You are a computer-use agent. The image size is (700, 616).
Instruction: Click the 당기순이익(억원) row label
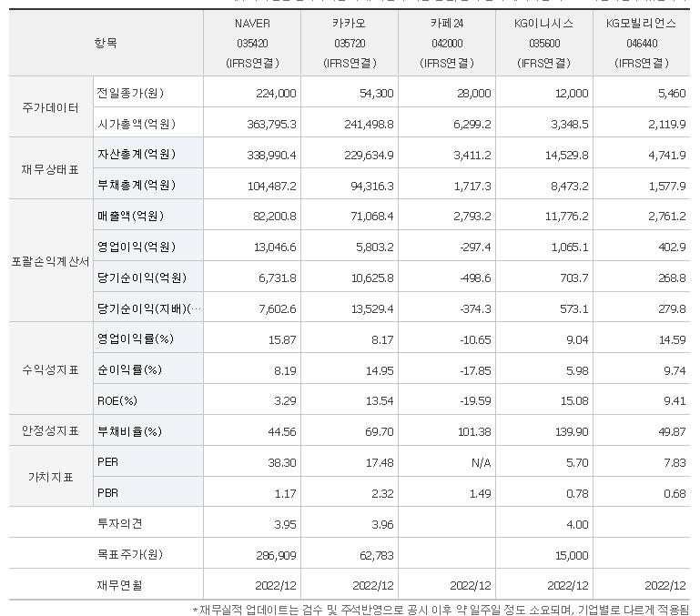click(142, 278)
